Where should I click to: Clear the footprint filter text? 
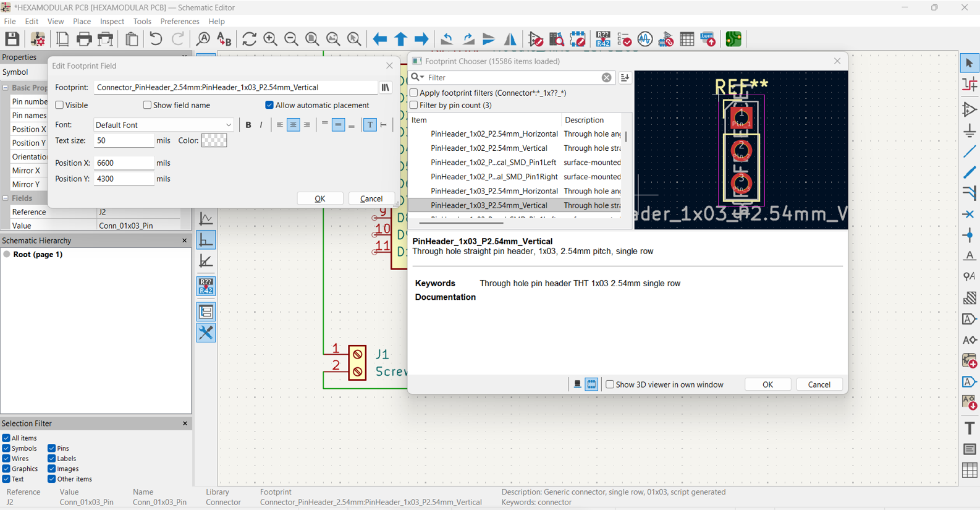607,78
